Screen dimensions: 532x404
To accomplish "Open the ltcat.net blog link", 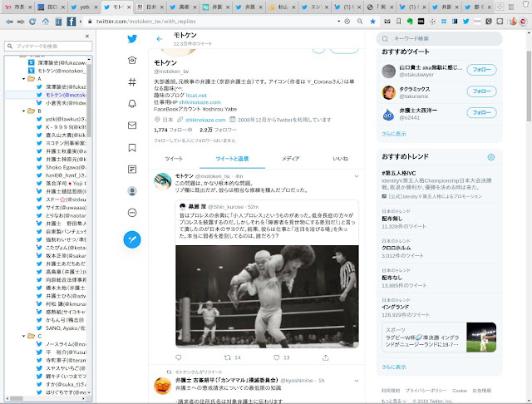I will tap(196, 96).
